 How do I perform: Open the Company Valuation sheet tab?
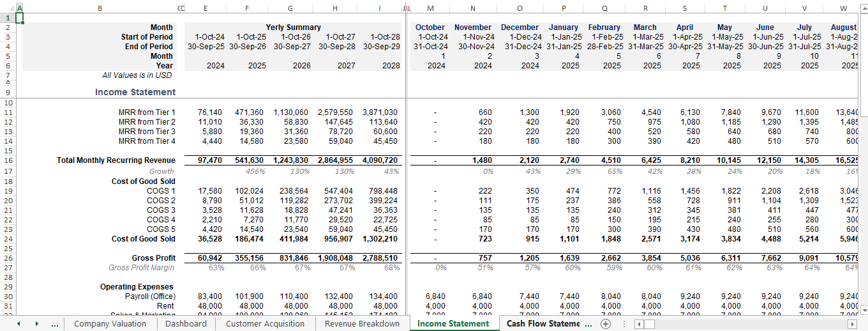coord(110,324)
